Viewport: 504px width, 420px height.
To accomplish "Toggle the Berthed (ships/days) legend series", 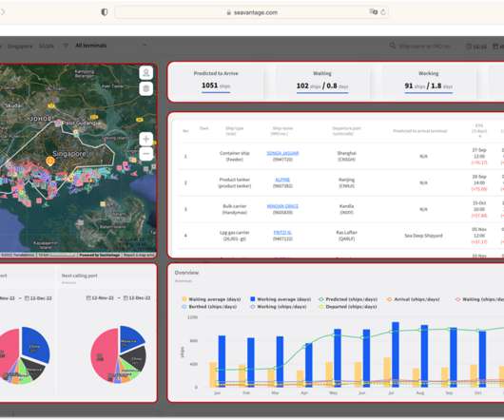I will coord(209,307).
